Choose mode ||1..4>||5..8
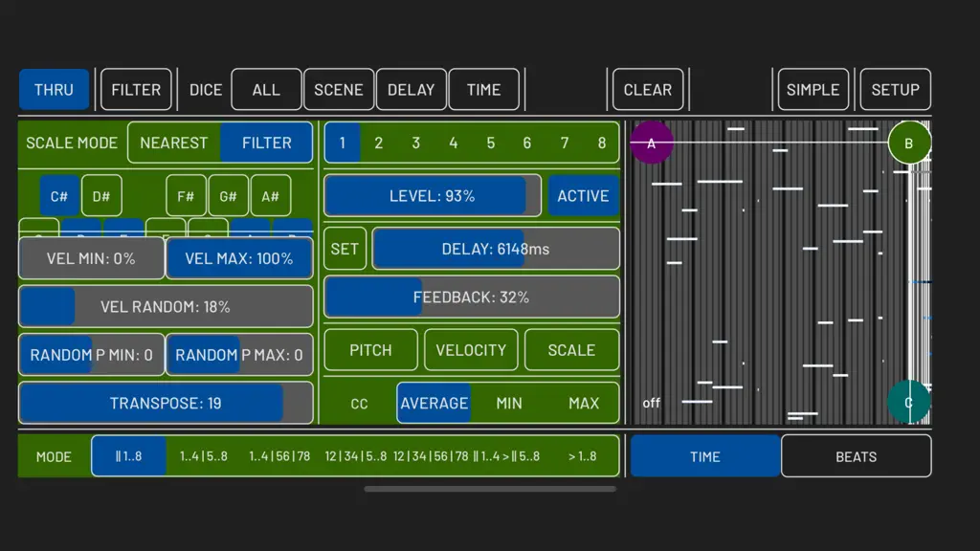Screen dimensions: 980x551 pyautogui.click(x=506, y=456)
